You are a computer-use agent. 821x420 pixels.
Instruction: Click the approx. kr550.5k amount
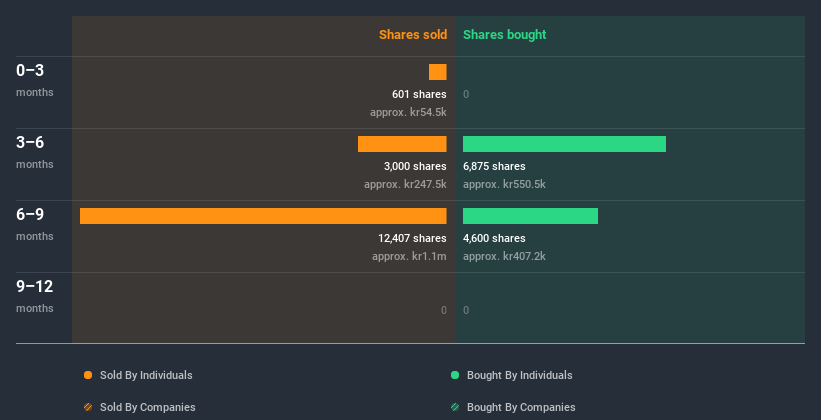point(504,184)
